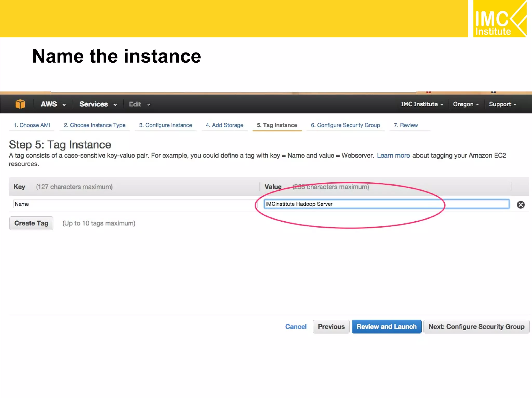The width and height of the screenshot is (532, 399).
Task: Go to the Review step tab
Action: (406, 125)
